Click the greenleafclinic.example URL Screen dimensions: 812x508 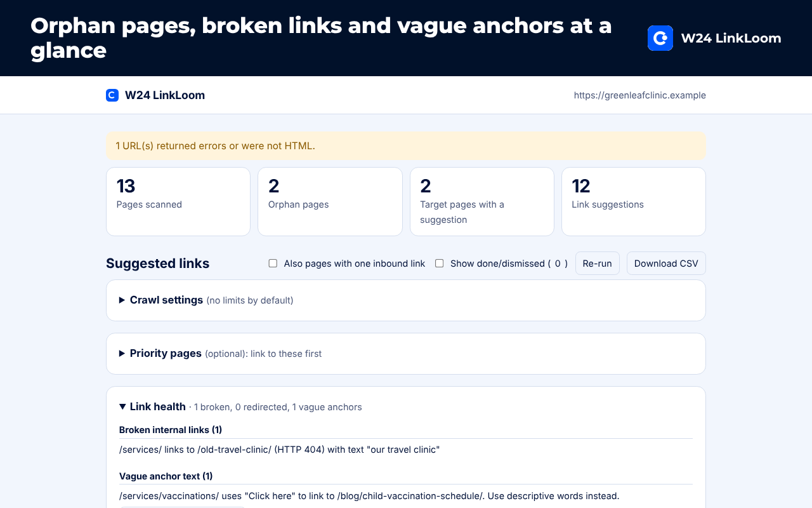point(639,95)
